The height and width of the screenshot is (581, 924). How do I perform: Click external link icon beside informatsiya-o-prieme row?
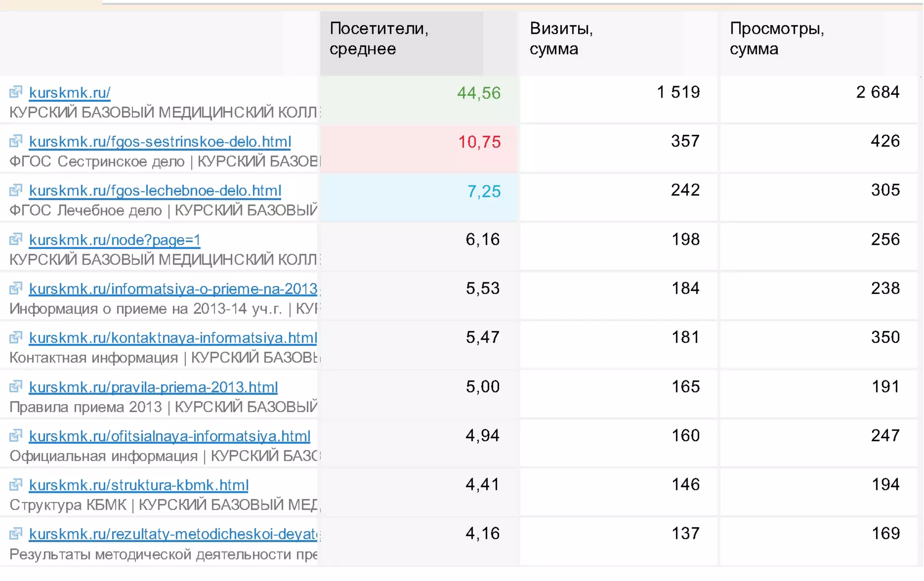[15, 288]
